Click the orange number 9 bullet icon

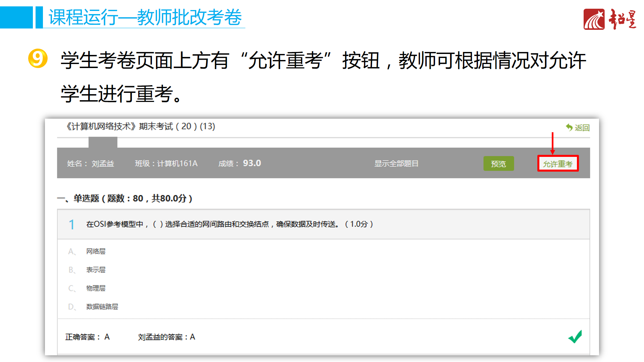click(38, 58)
